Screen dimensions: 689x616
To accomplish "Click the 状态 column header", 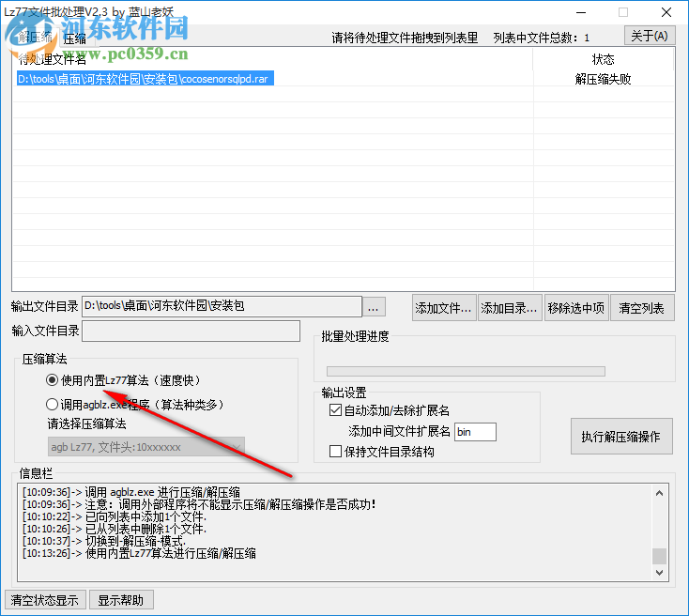I will click(603, 59).
